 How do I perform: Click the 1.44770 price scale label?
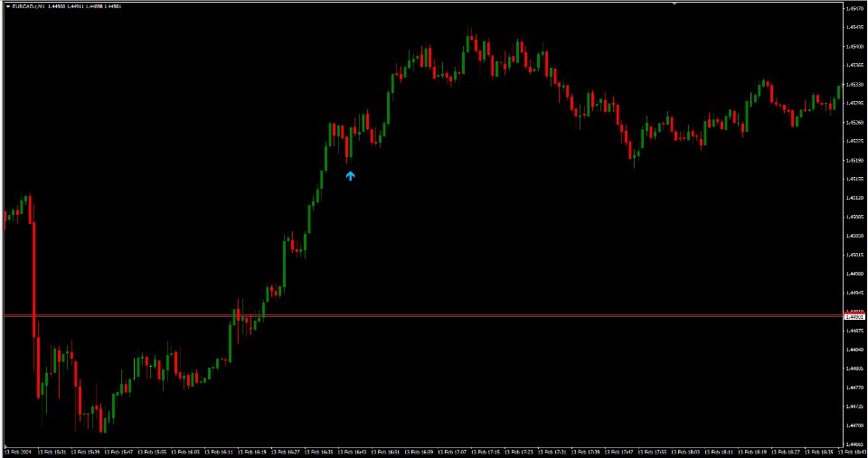854,388
